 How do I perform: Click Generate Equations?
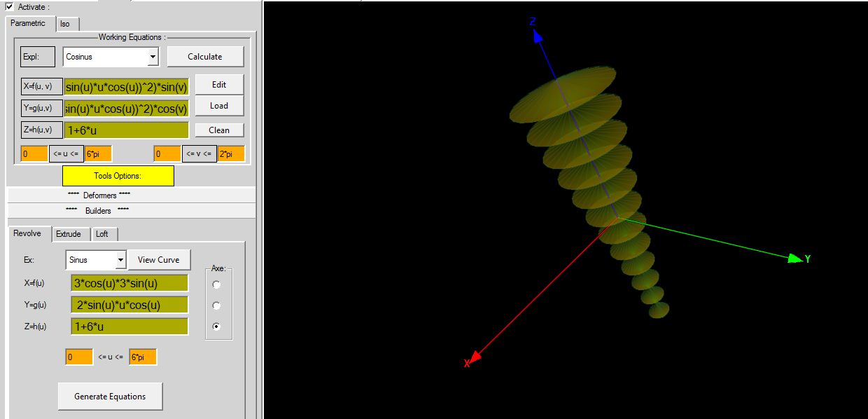point(110,397)
